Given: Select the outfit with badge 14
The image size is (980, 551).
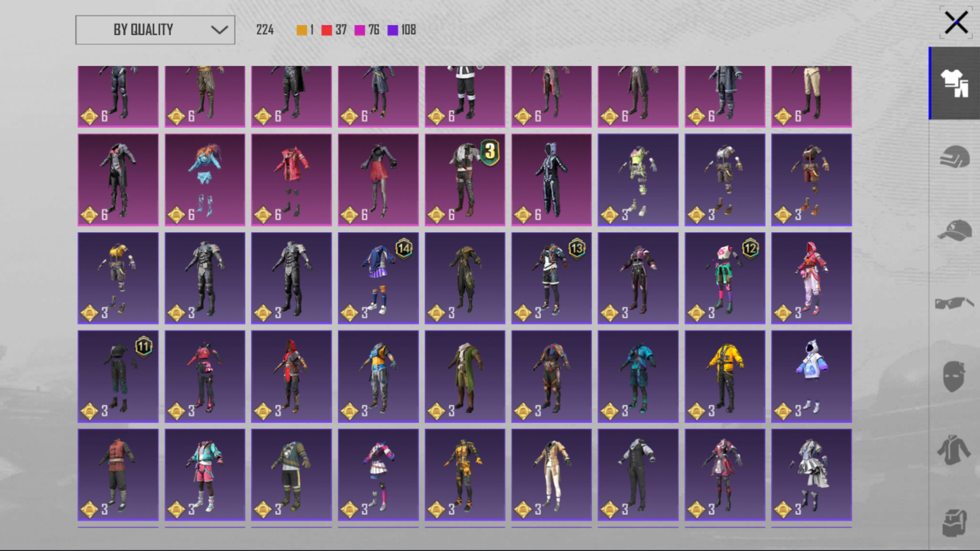Looking at the screenshot, I should tap(378, 278).
